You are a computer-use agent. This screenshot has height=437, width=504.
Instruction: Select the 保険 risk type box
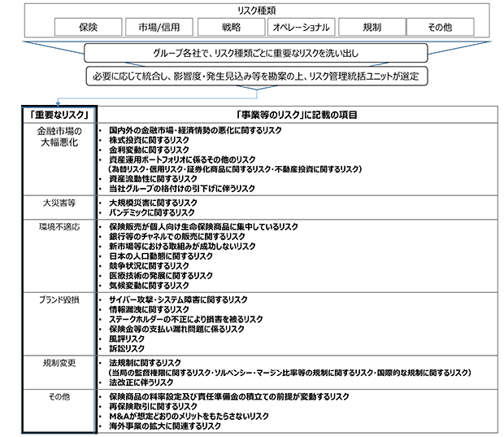click(89, 27)
